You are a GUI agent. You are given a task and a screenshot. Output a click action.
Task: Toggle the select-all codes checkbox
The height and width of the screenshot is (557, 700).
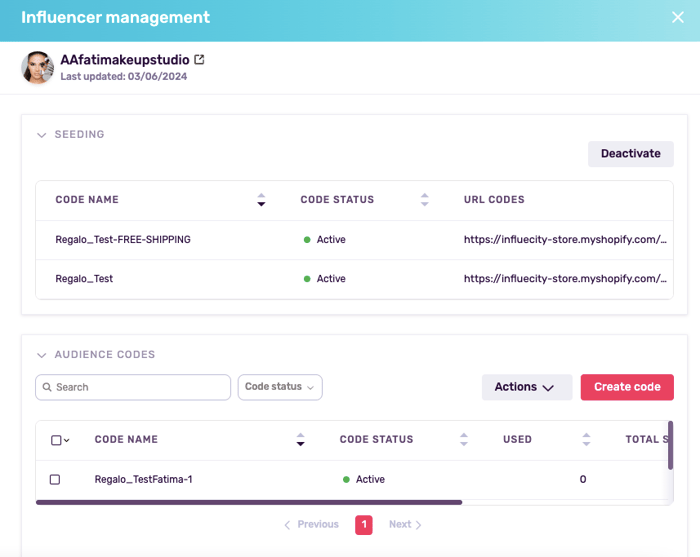(55, 440)
